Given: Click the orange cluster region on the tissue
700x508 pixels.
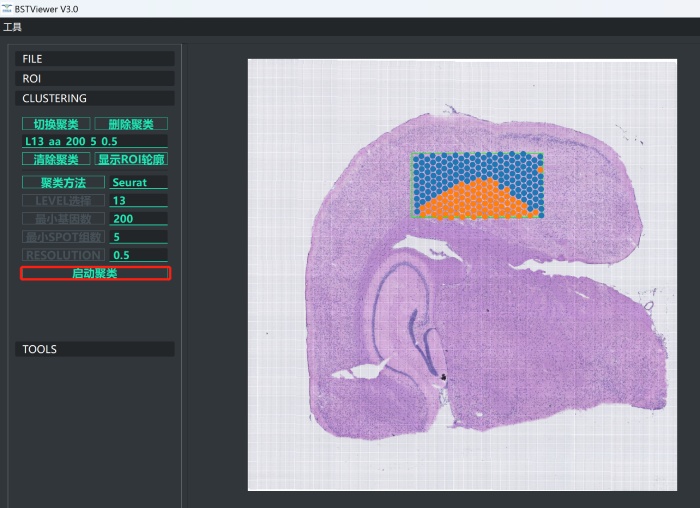Looking at the screenshot, I should coord(478,202).
